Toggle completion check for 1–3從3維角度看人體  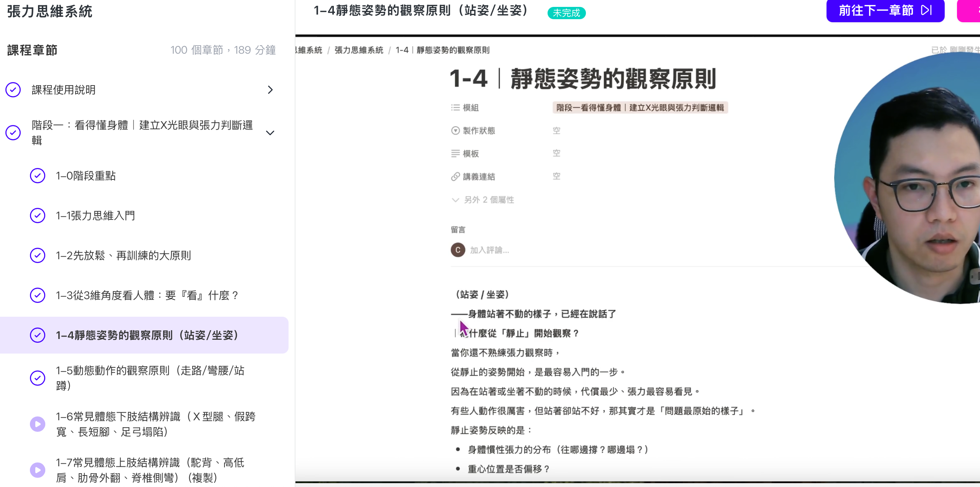click(38, 295)
